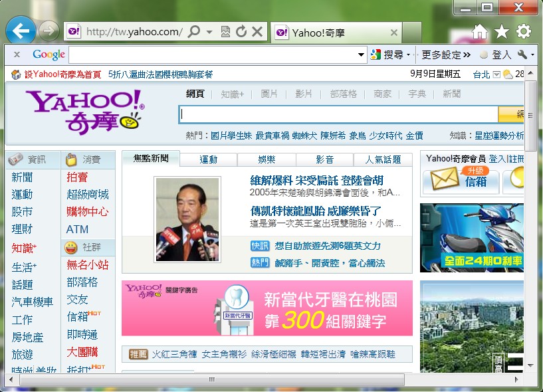Select the Yahoo!奇摩 browser tab
Image resolution: width=543 pixels, height=392 pixels.
coord(336,33)
